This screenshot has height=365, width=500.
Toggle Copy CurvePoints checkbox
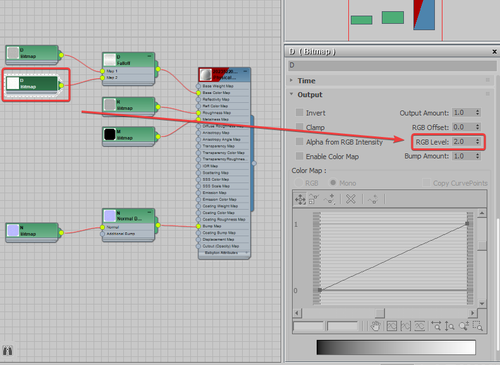[426, 183]
